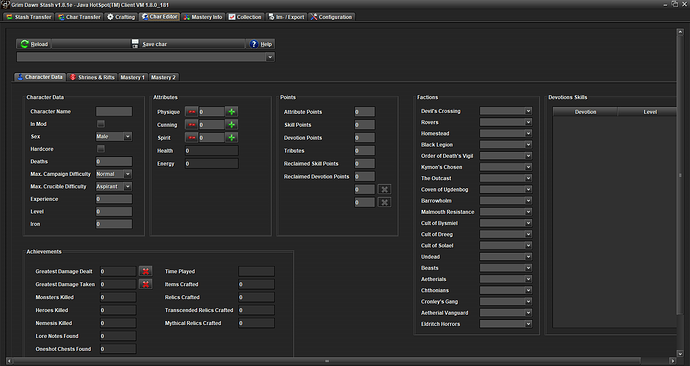Open the Coven of Ugdenbog dropdown
The image size is (690, 366).
(x=506, y=190)
